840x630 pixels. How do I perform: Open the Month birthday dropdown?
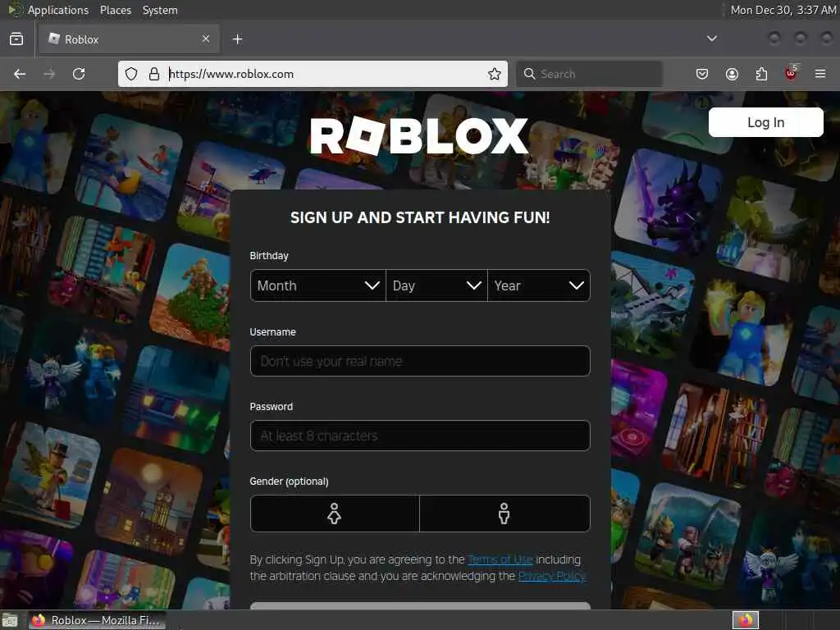318,285
